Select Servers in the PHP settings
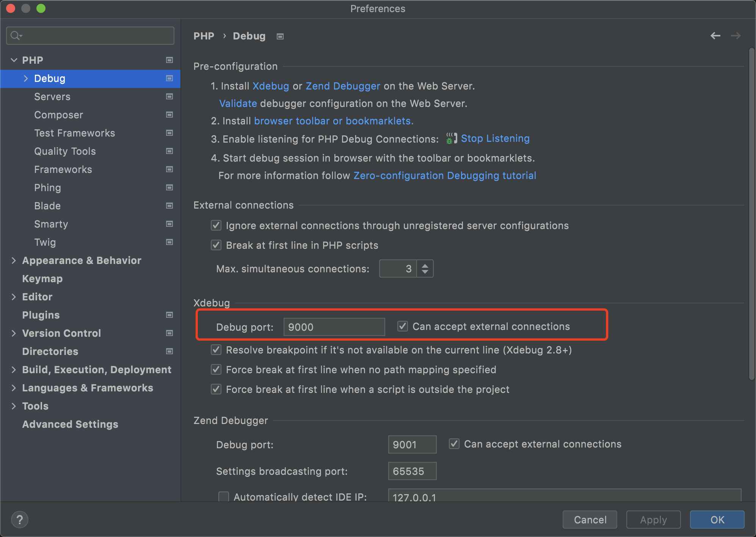756x537 pixels. coord(52,97)
